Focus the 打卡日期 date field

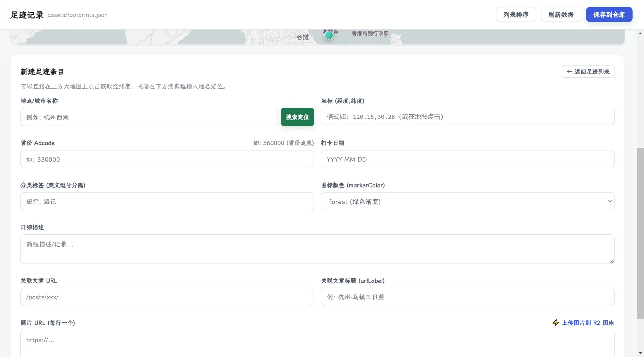[468, 159]
